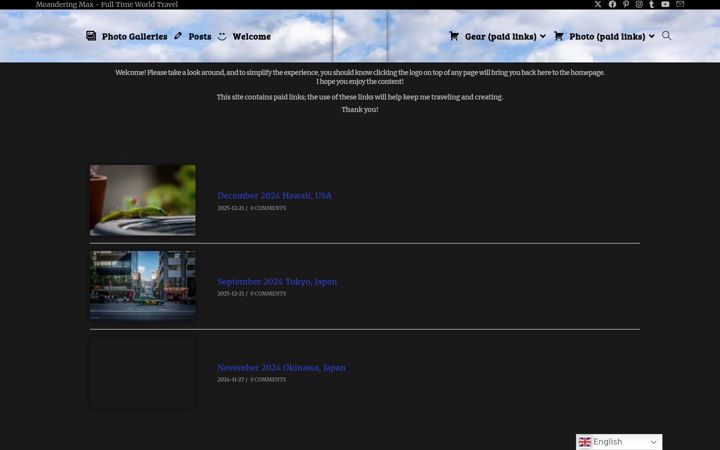Open the YouTube social icon
This screenshot has height=450, width=720.
coord(665,4)
